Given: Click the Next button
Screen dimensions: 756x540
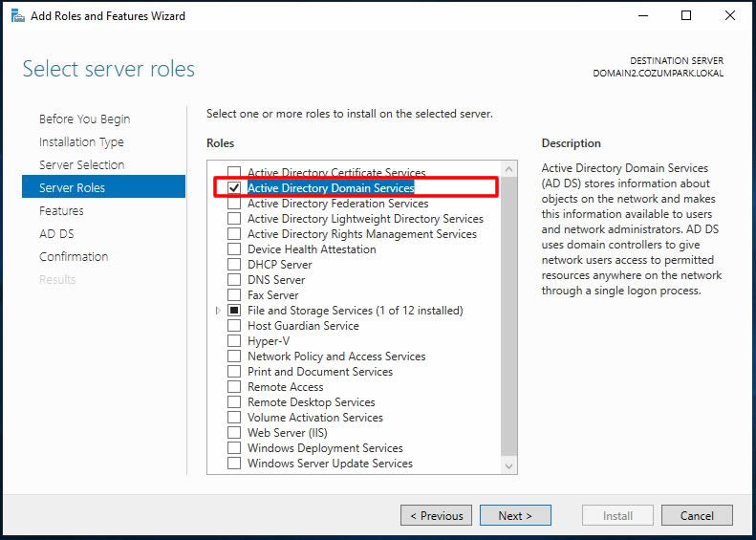Looking at the screenshot, I should [x=515, y=515].
